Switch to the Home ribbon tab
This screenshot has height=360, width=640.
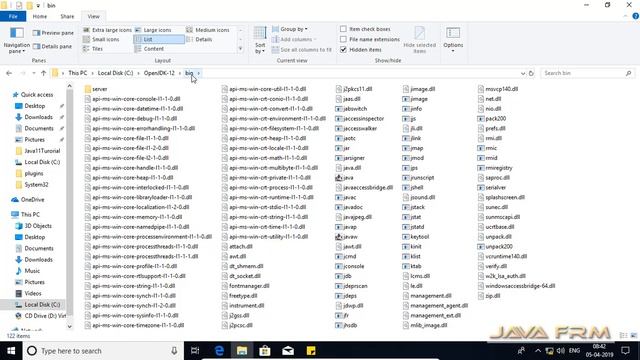coord(40,16)
